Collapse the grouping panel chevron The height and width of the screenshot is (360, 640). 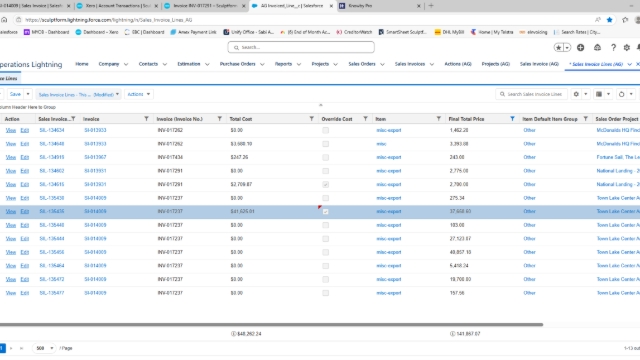[320, 105]
